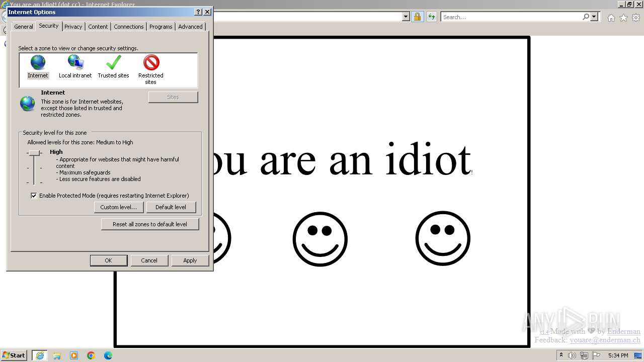Open the IE Tools gear icon
This screenshot has width=644, height=362.
click(x=636, y=18)
